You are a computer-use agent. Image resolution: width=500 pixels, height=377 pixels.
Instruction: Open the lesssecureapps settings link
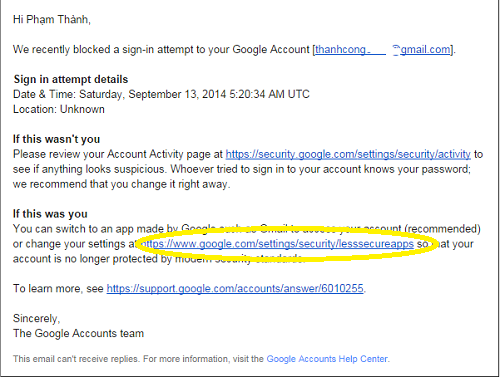(x=276, y=244)
